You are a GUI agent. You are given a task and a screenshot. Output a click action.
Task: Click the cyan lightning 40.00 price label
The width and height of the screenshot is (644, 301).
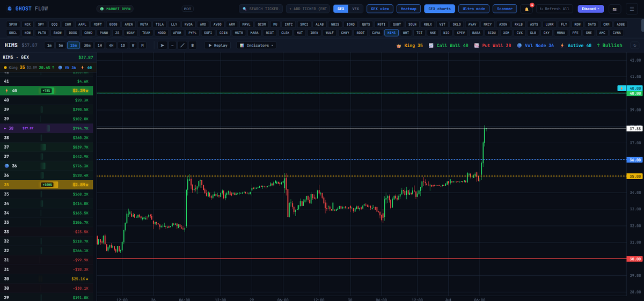pos(630,87)
